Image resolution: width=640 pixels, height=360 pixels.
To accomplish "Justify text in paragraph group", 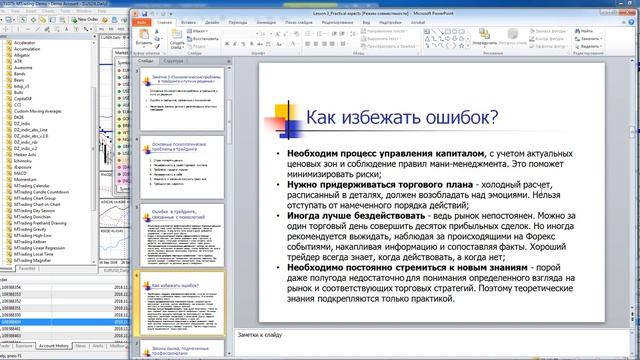I will pos(332,44).
